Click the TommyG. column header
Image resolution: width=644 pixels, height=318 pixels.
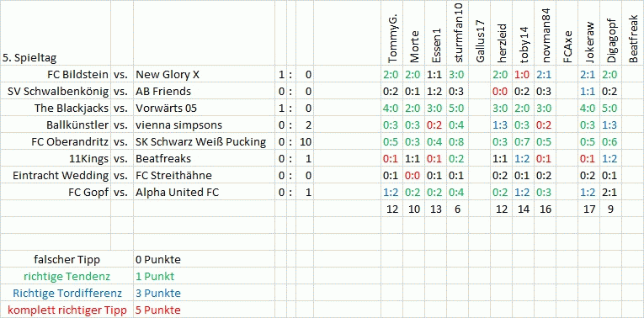click(392, 34)
